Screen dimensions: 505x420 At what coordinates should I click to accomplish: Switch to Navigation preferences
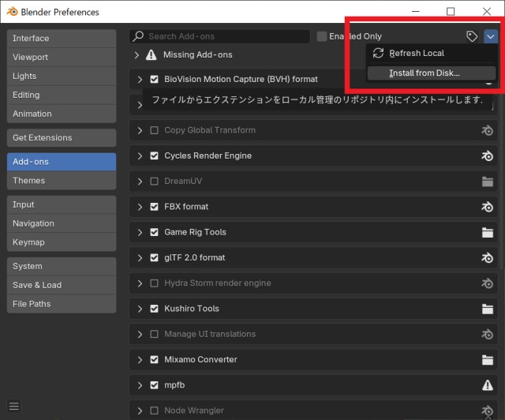[62, 223]
